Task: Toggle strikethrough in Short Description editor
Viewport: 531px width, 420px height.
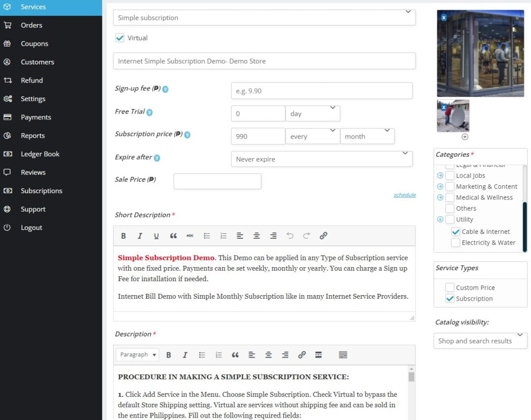Action: [x=190, y=236]
